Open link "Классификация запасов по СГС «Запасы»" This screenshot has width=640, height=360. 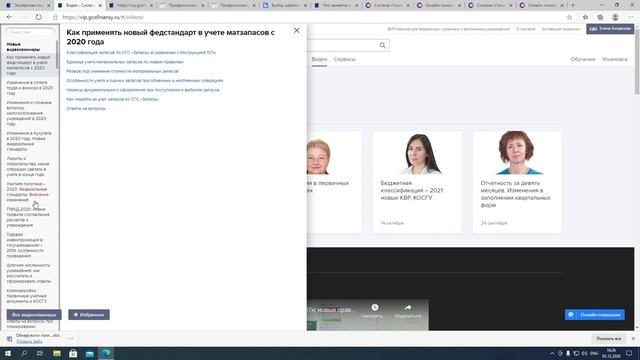[x=141, y=53]
